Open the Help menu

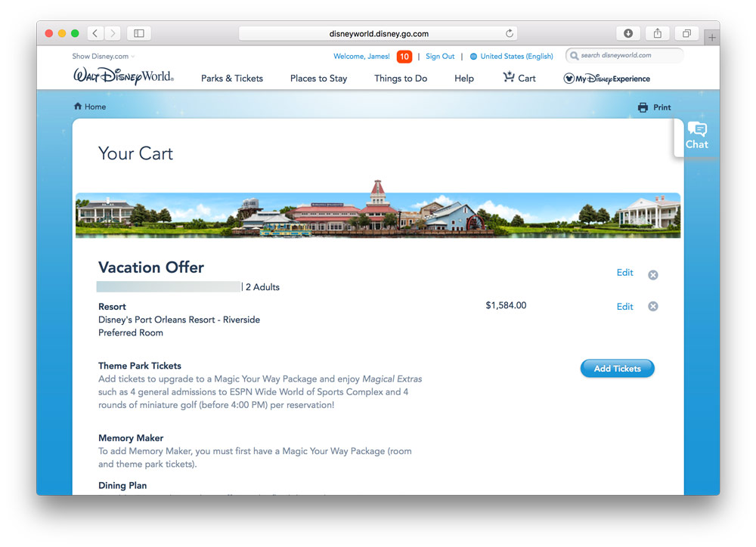[464, 78]
